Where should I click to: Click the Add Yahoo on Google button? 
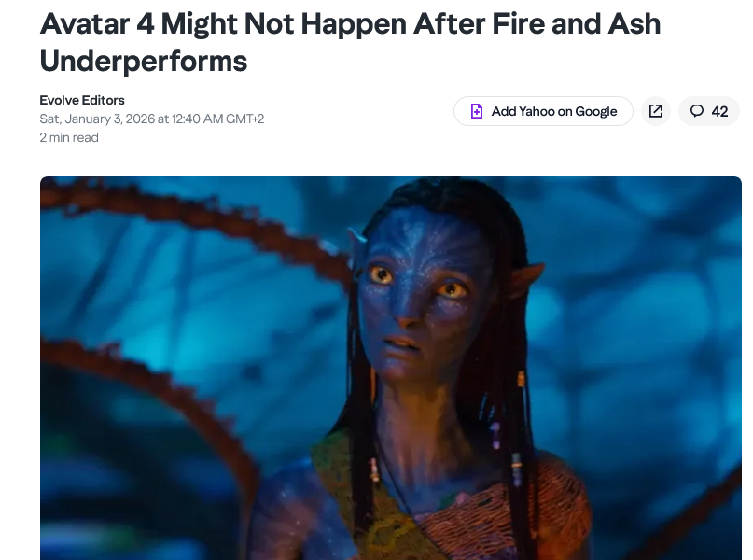point(543,111)
